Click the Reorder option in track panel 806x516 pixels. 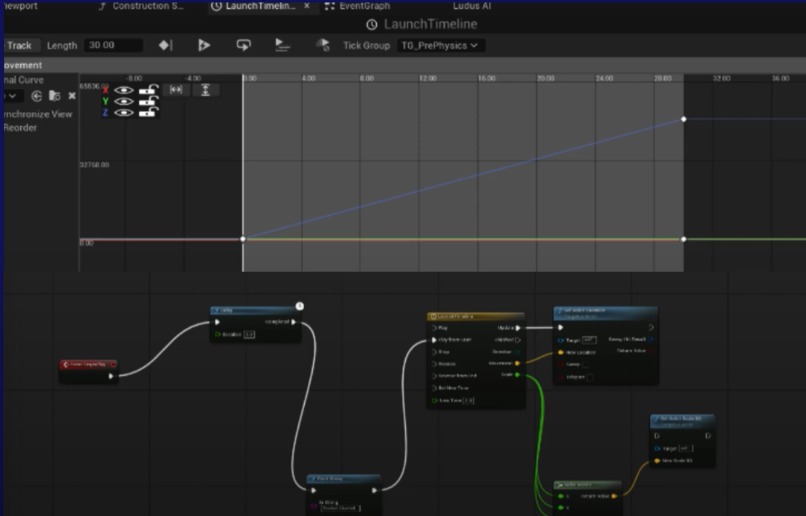click(x=20, y=128)
